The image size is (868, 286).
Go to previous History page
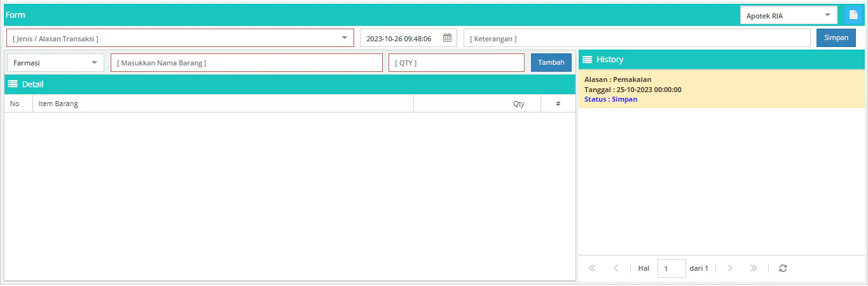(616, 268)
